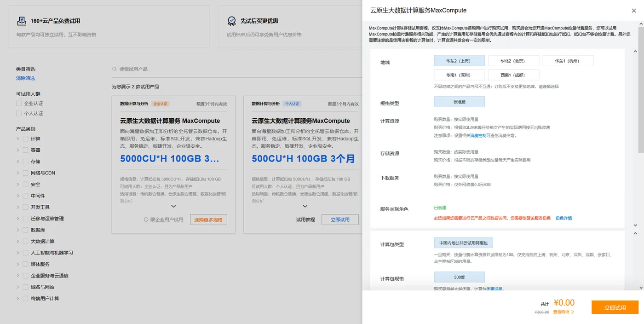Click the 已创建 status text
This screenshot has height=324, width=644.
tap(440, 208)
